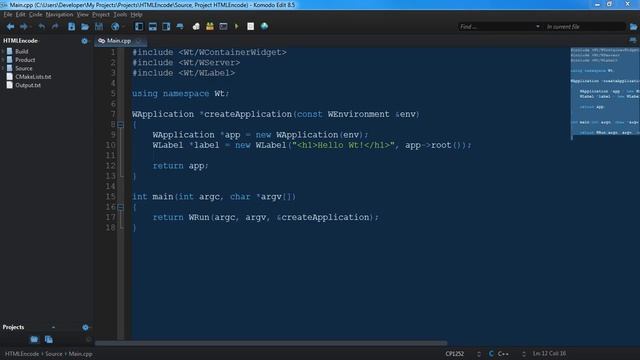Open the Edit menu

(20, 15)
